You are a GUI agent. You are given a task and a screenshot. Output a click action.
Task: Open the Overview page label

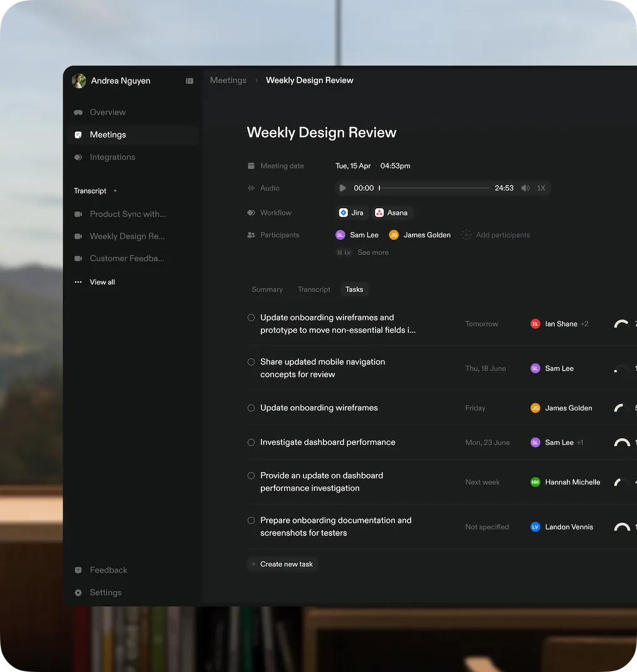click(108, 112)
